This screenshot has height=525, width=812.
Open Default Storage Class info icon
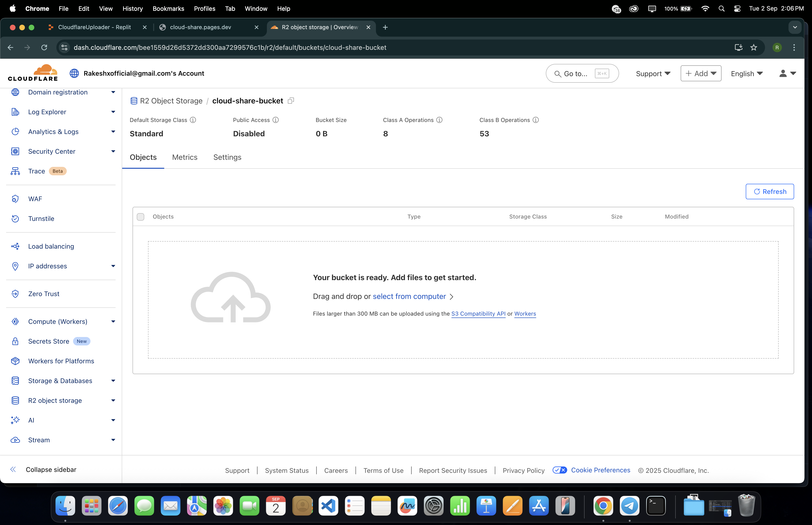(193, 120)
